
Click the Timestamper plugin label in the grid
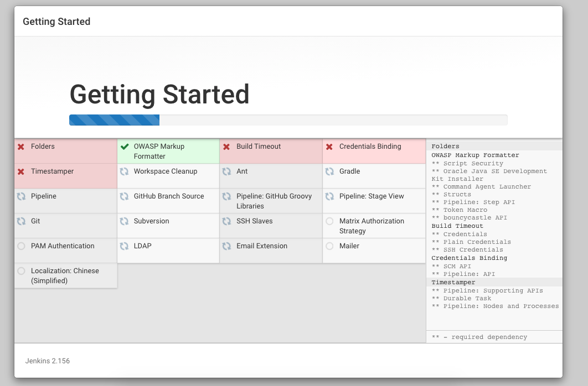[52, 171]
